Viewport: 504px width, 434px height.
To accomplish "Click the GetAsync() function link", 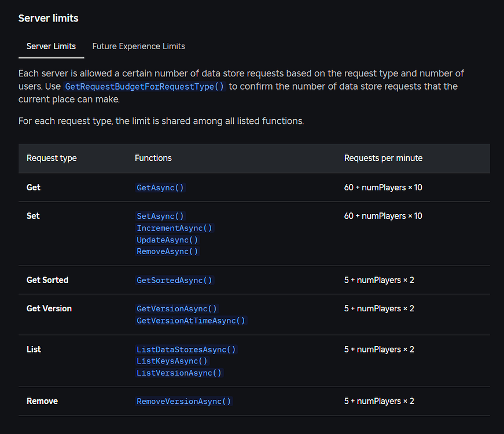I will pyautogui.click(x=160, y=187).
